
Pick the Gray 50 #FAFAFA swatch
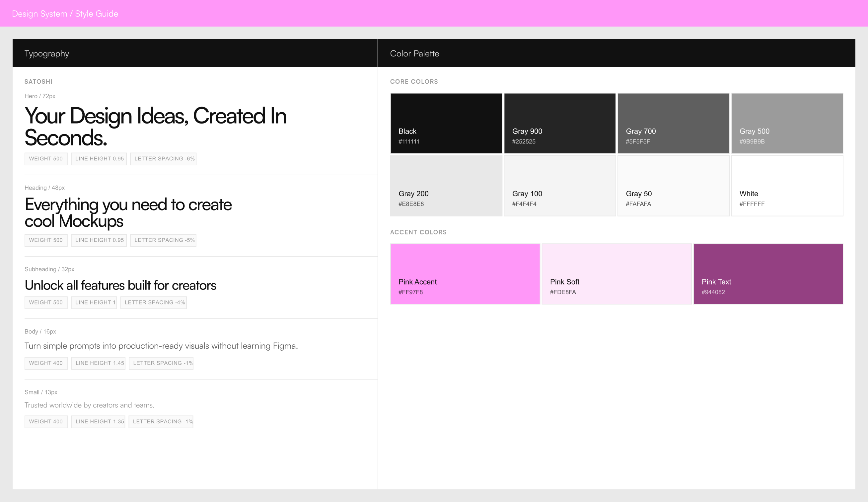tap(673, 186)
